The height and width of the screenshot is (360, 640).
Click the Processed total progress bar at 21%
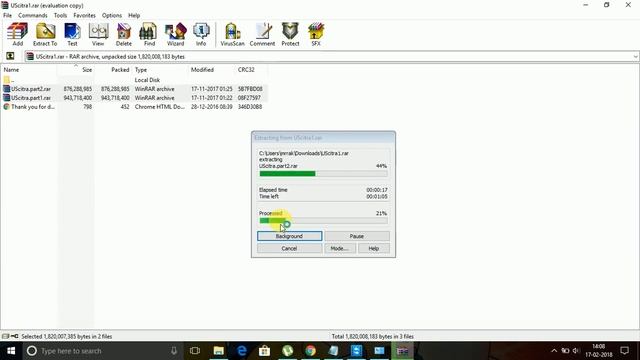point(323,221)
